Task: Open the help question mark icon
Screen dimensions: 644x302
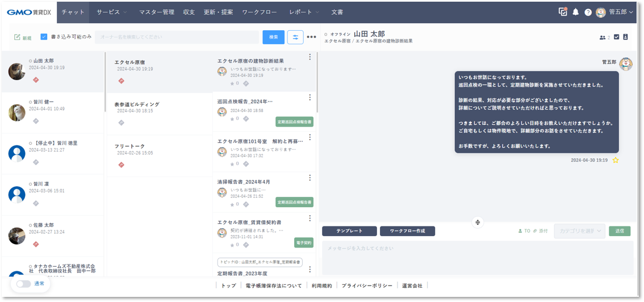Action: click(588, 12)
